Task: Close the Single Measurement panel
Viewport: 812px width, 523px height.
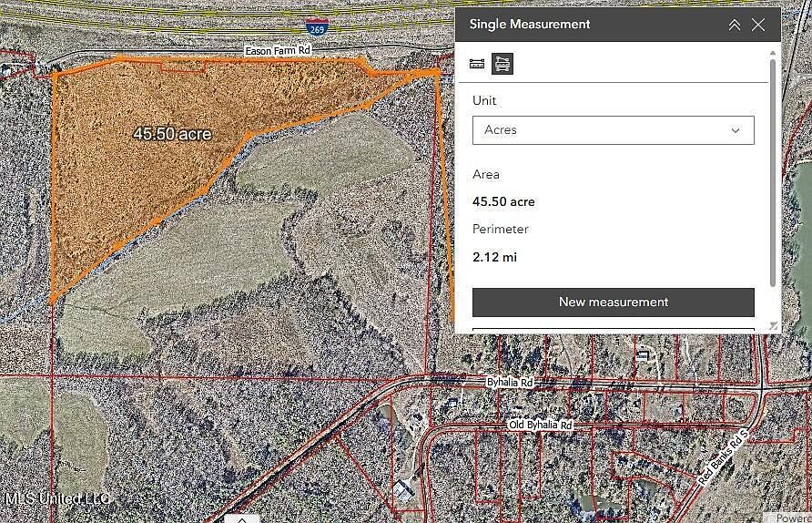Action: [758, 25]
